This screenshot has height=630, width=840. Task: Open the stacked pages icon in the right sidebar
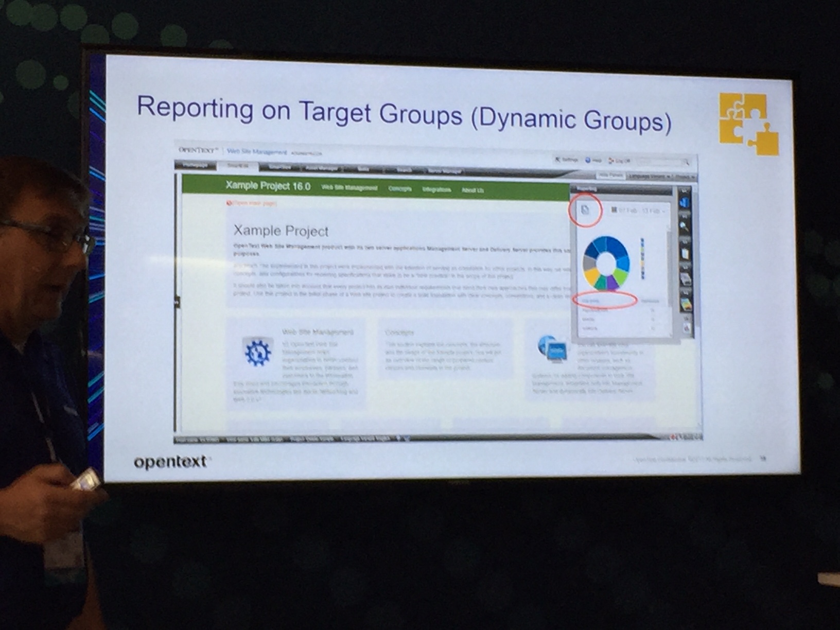[x=685, y=279]
